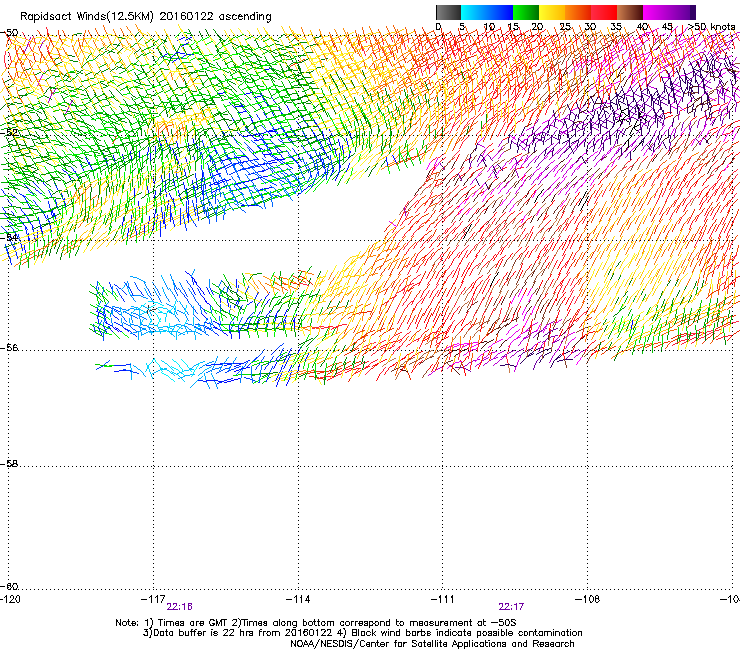
Task: Click the brown 35-40 knots legend segment
Action: (630, 12)
